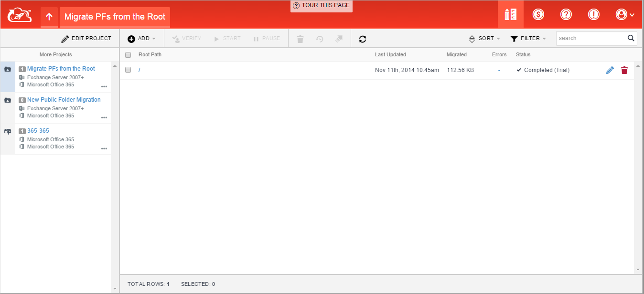The height and width of the screenshot is (294, 644).
Task: Open more options for 365-365 project
Action: (x=104, y=149)
